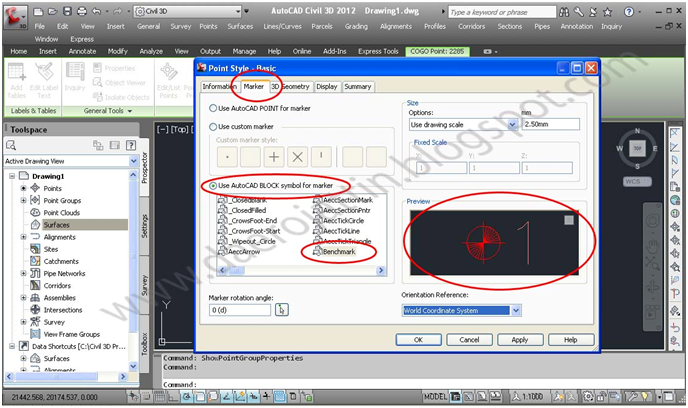The height and width of the screenshot is (408, 688).
Task: Open the Civil 3D application menu button
Action: pos(15,18)
